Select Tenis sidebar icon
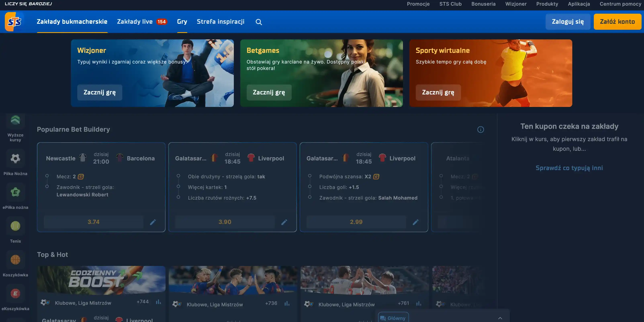The height and width of the screenshot is (322, 644). (x=15, y=226)
